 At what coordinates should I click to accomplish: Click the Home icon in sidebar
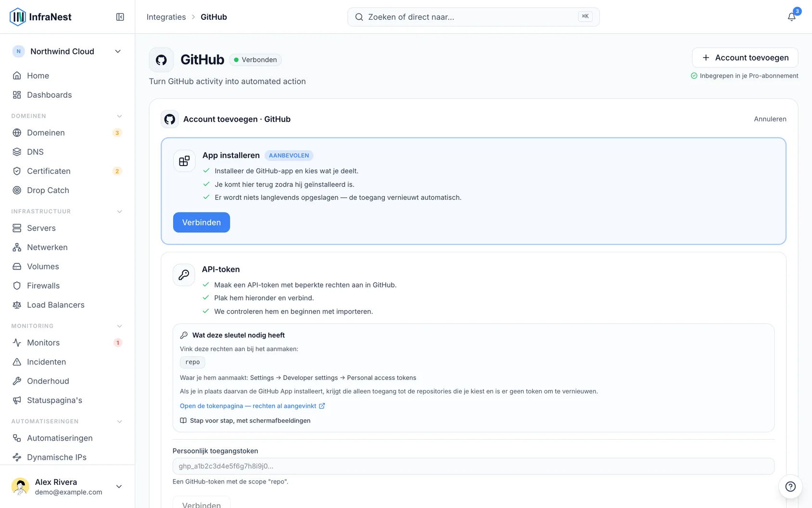[x=17, y=76]
